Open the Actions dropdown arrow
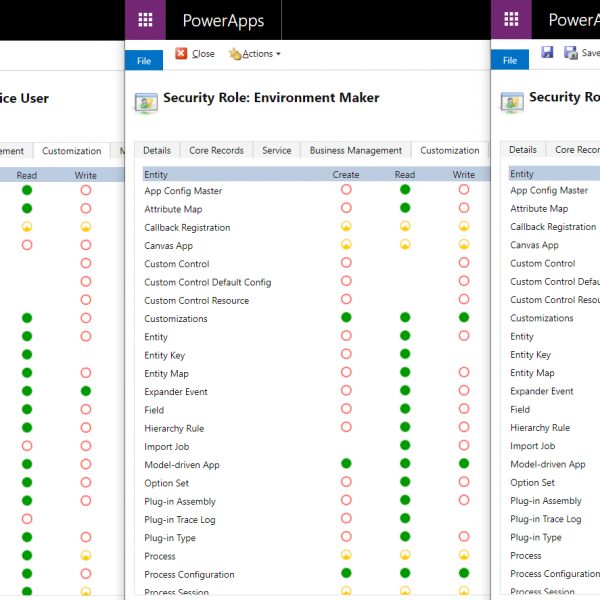Viewport: 600px width, 600px height. 278,54
